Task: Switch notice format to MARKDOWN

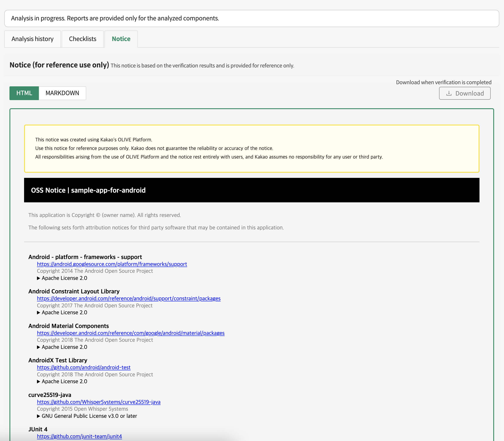Action: (62, 93)
